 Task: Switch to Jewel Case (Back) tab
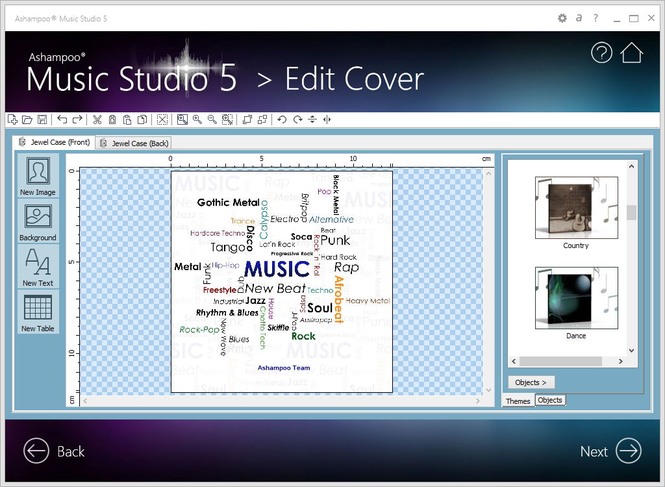(134, 143)
